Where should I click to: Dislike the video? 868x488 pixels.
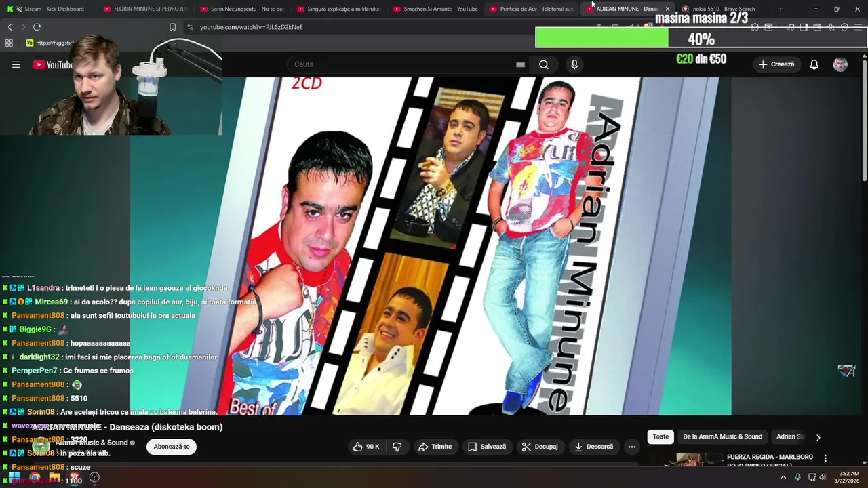coord(397,447)
